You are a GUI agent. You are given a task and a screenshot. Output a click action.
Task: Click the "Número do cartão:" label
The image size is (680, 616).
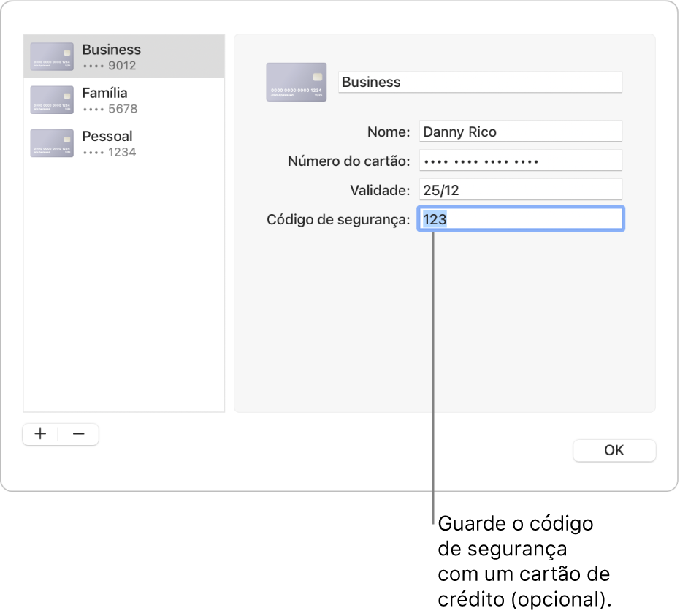click(349, 161)
